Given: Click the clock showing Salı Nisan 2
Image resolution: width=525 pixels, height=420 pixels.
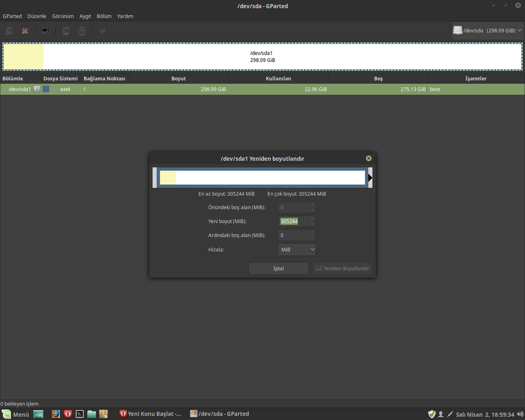Looking at the screenshot, I should coord(485,415).
